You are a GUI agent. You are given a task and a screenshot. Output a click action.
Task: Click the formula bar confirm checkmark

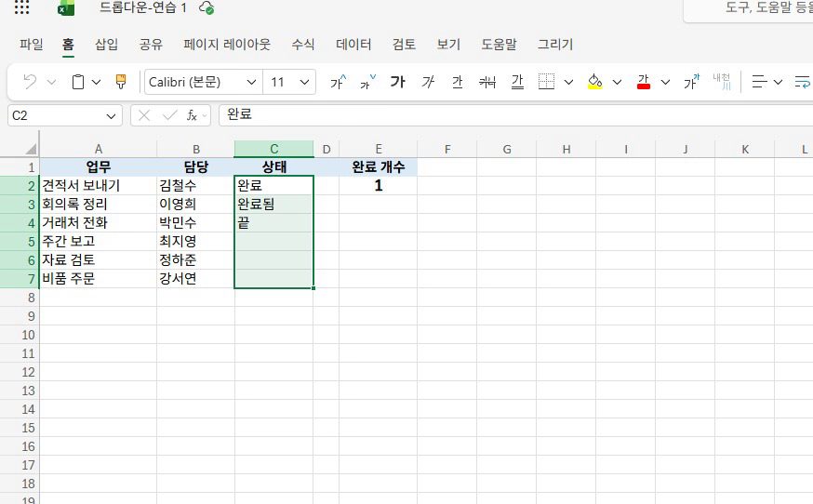tap(169, 115)
